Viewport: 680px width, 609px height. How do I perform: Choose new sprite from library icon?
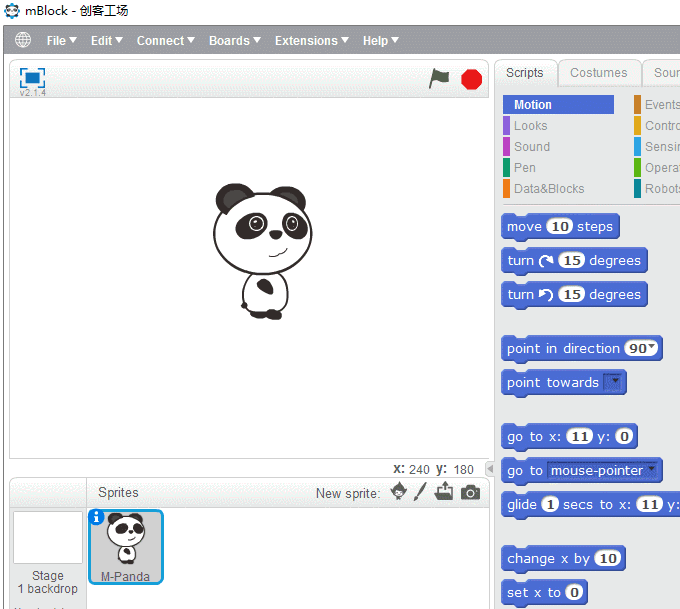tap(399, 492)
